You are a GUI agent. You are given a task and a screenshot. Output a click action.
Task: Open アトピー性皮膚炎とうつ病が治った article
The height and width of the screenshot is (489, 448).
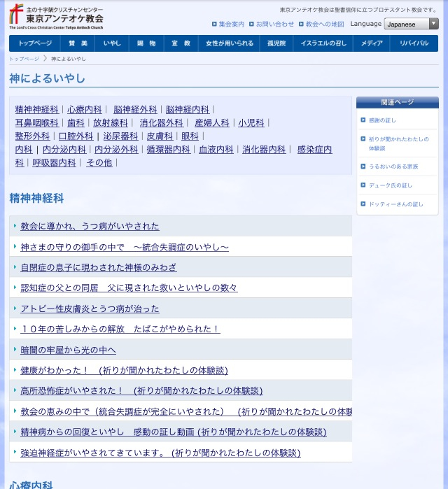(90, 309)
